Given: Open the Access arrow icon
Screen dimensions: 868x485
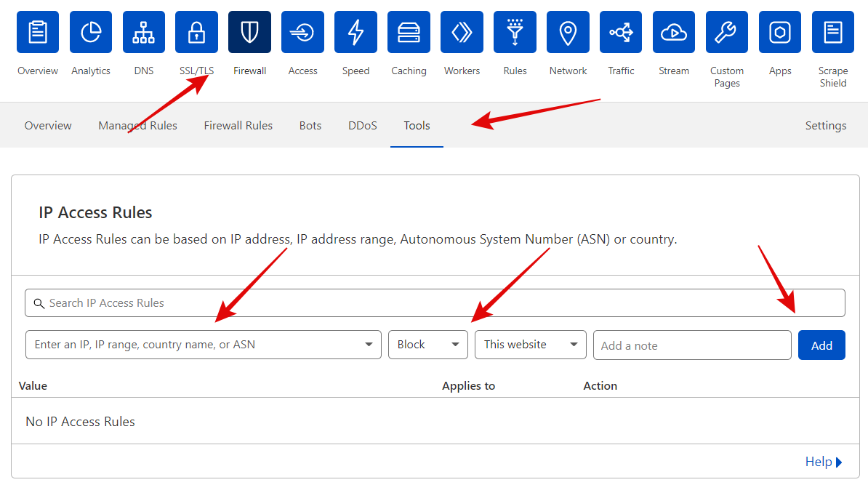Looking at the screenshot, I should click(303, 32).
